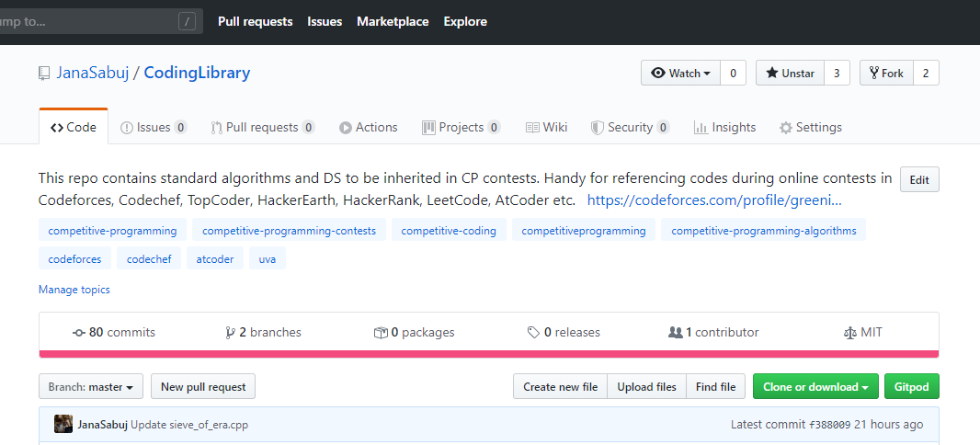
Task: Click the language color bar under stats
Action: 489,354
